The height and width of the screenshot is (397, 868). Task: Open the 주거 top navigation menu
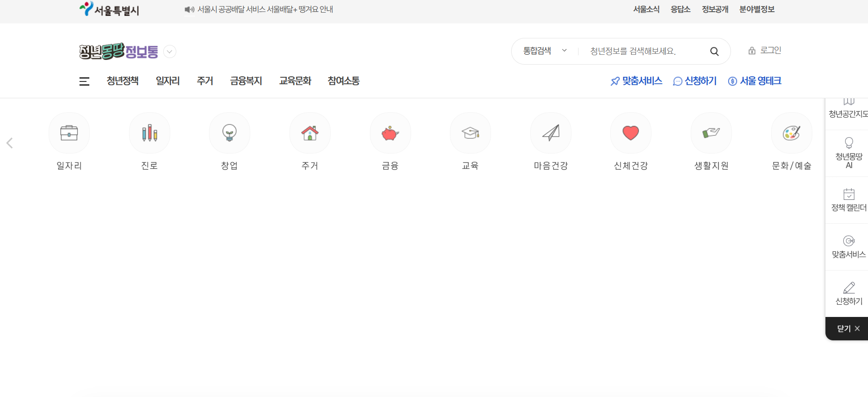tap(205, 81)
